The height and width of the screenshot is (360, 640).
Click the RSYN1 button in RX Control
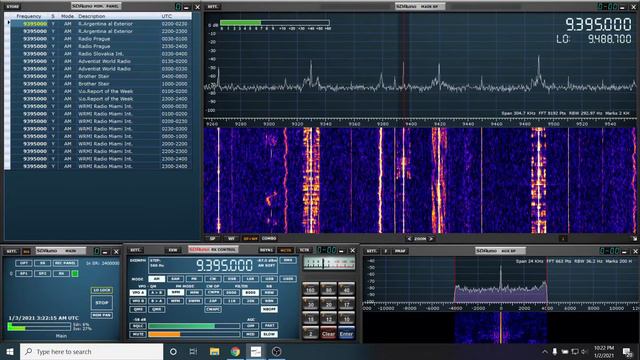[x=267, y=250]
